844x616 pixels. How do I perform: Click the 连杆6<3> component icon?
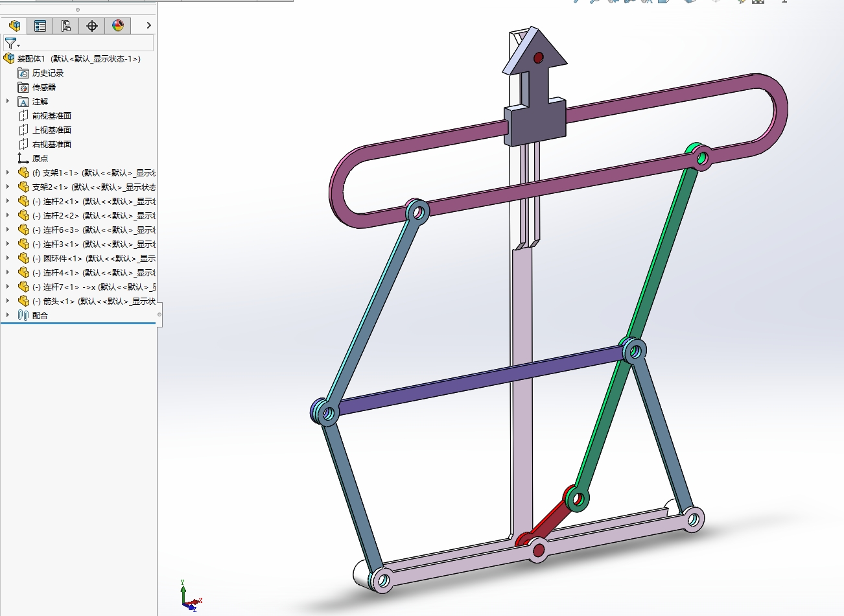pyautogui.click(x=23, y=230)
